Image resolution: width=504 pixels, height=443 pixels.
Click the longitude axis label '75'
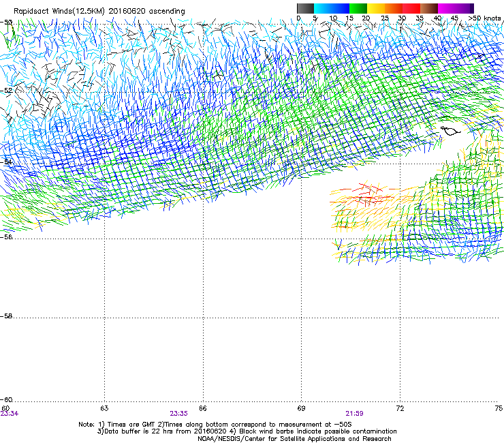pyautogui.click(x=499, y=408)
